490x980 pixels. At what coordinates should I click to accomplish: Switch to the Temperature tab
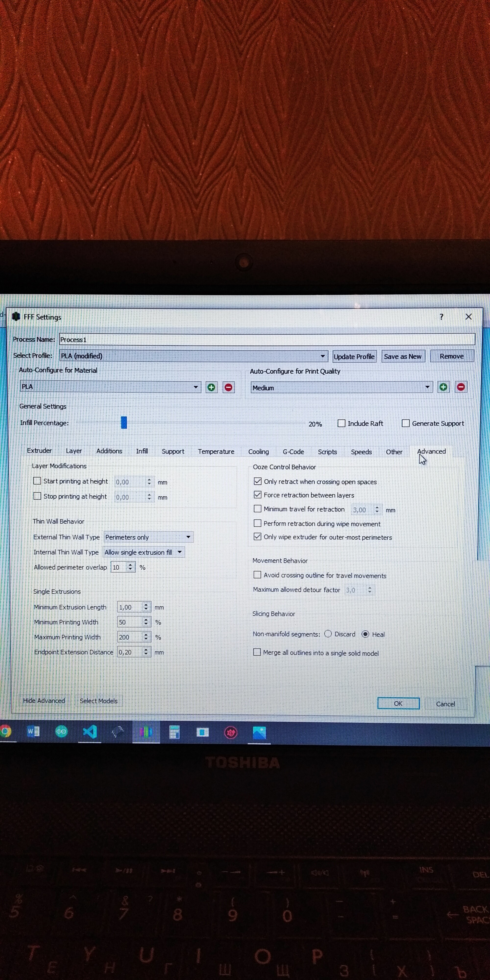216,451
